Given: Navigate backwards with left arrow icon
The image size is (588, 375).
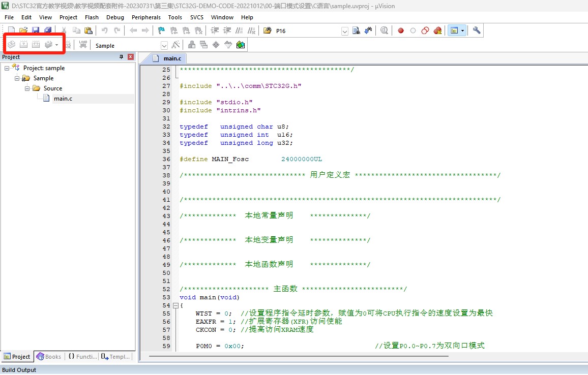Looking at the screenshot, I should point(133,30).
